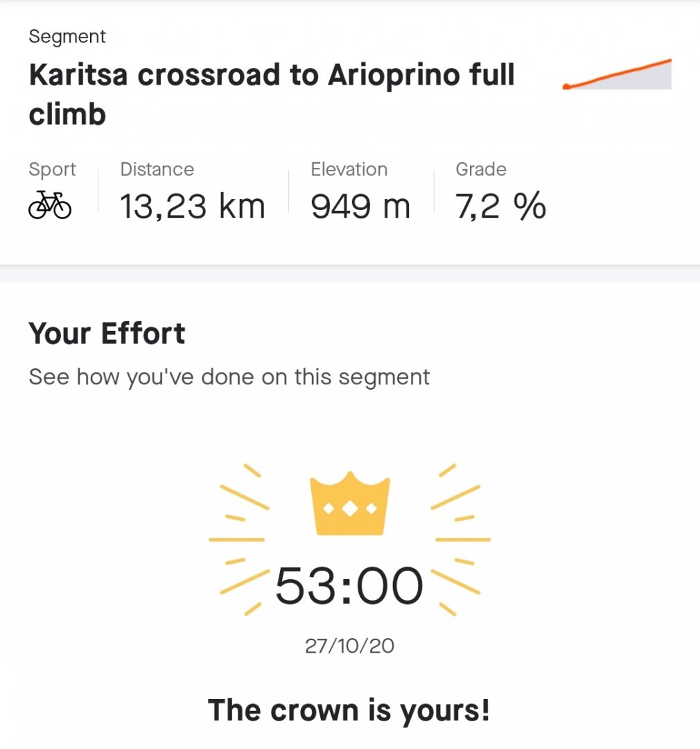
Task: Tap the Grade label
Action: [x=481, y=169]
